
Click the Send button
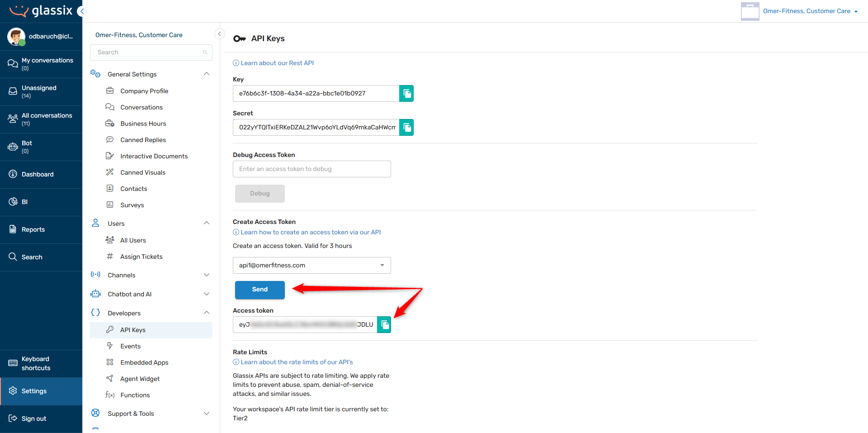[260, 290]
